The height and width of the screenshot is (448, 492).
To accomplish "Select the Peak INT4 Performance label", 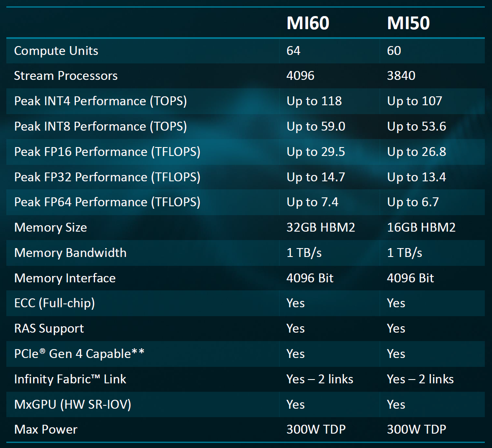I will tap(101, 101).
